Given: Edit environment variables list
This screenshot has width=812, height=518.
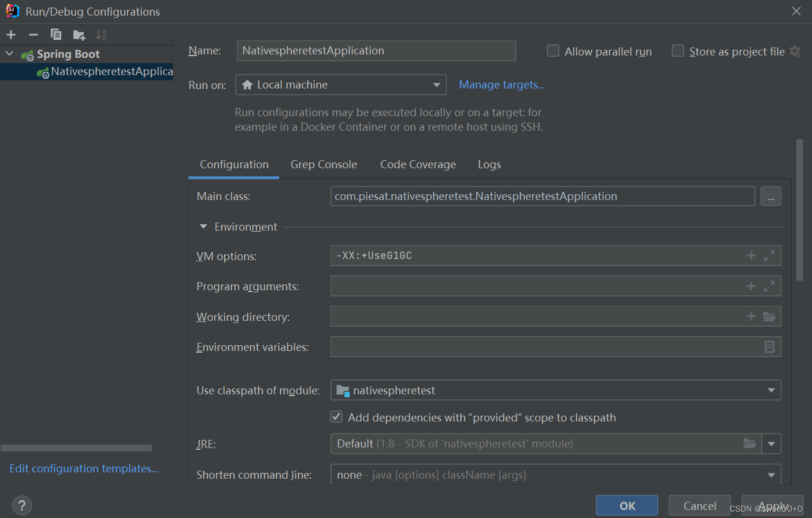Looking at the screenshot, I should (x=770, y=347).
